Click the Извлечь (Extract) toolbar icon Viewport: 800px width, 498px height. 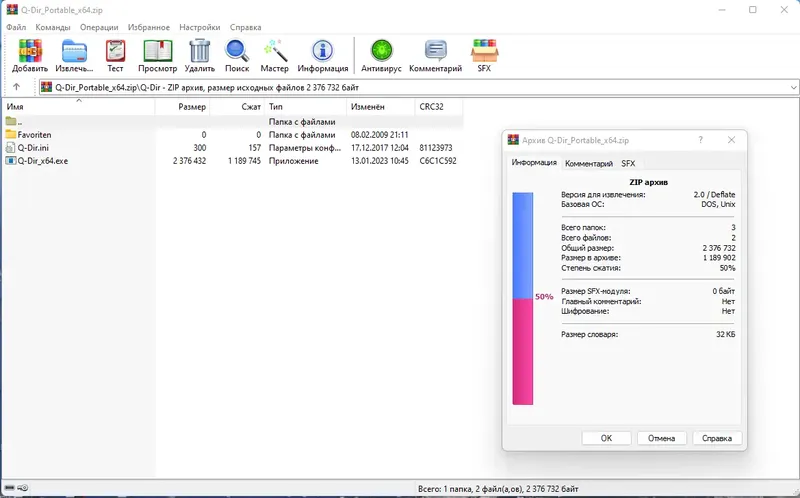pyautogui.click(x=74, y=51)
